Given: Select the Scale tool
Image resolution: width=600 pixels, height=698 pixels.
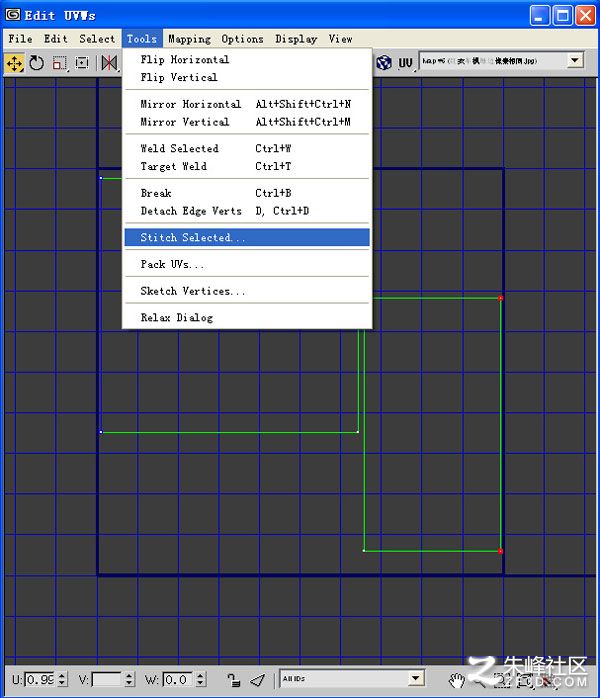Looking at the screenshot, I should [x=60, y=63].
